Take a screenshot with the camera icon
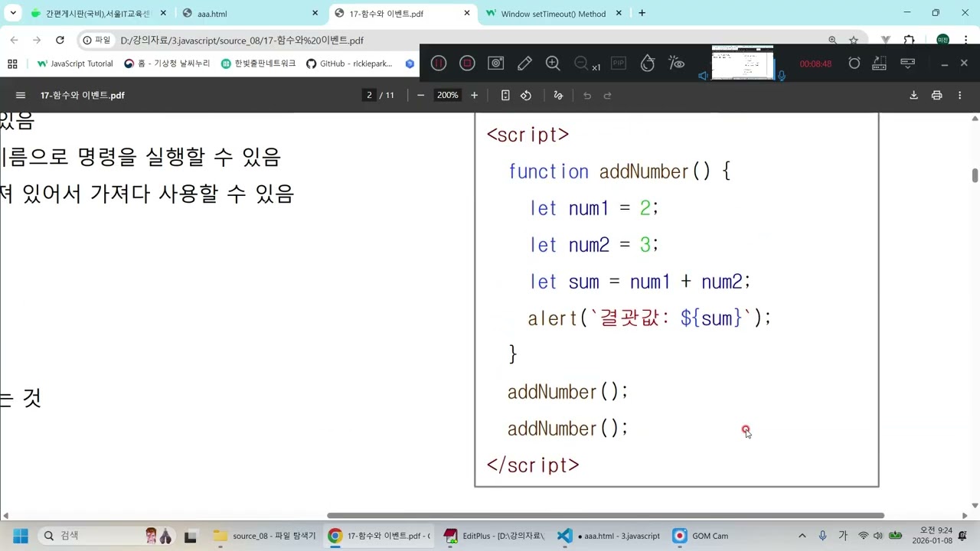Screen dimensions: 980x551 point(496,64)
